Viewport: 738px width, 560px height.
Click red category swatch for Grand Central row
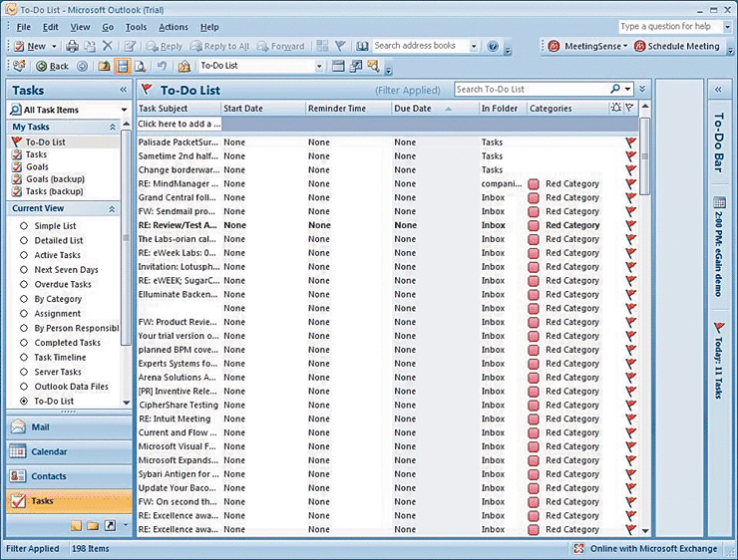[533, 198]
